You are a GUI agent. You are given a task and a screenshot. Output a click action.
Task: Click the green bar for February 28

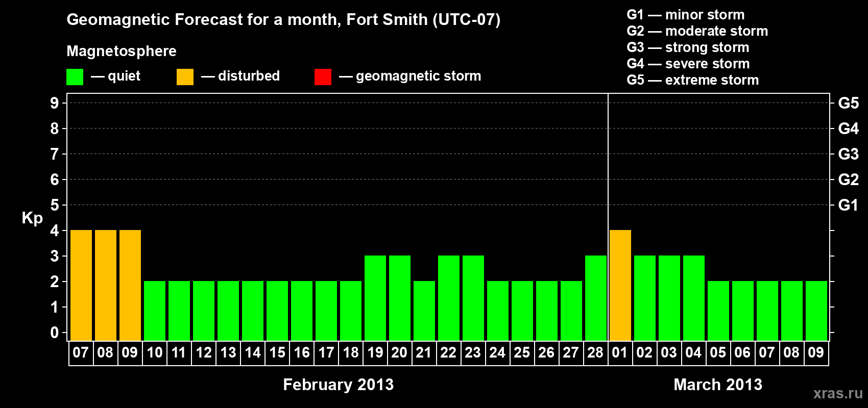pos(596,298)
